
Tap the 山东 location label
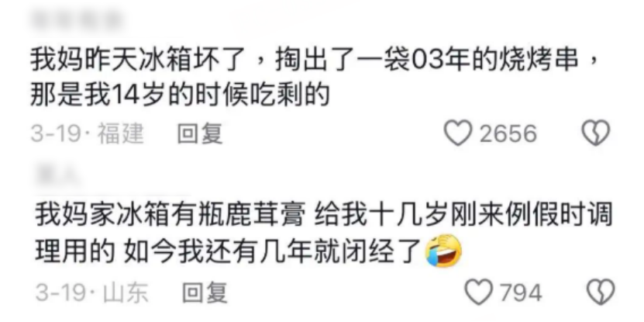(x=126, y=293)
